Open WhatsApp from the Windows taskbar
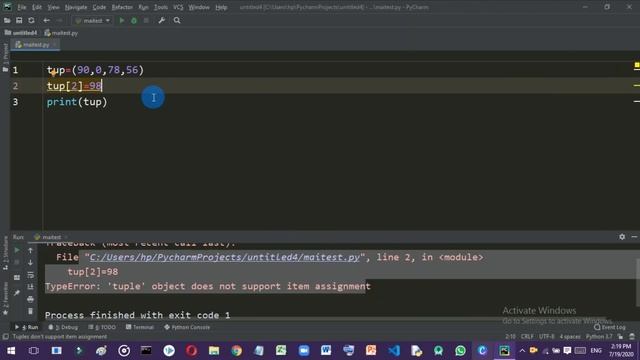This screenshot has width=640, height=360. click(x=460, y=351)
